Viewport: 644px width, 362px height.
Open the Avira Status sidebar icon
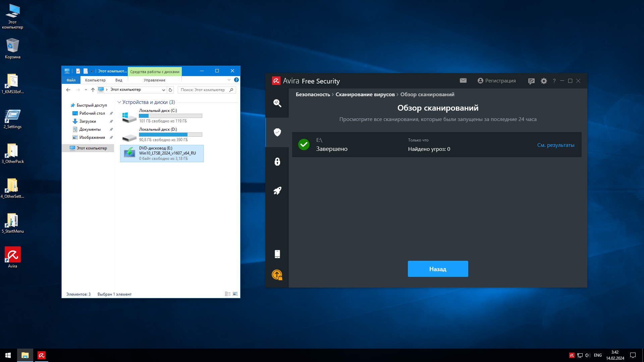[x=277, y=103]
